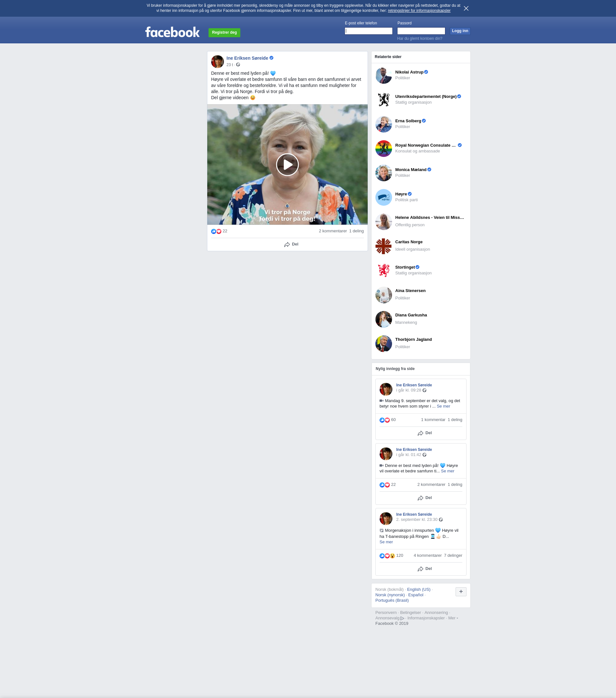This screenshot has height=698, width=616.
Task: Share main post with Del button
Action: tap(291, 244)
